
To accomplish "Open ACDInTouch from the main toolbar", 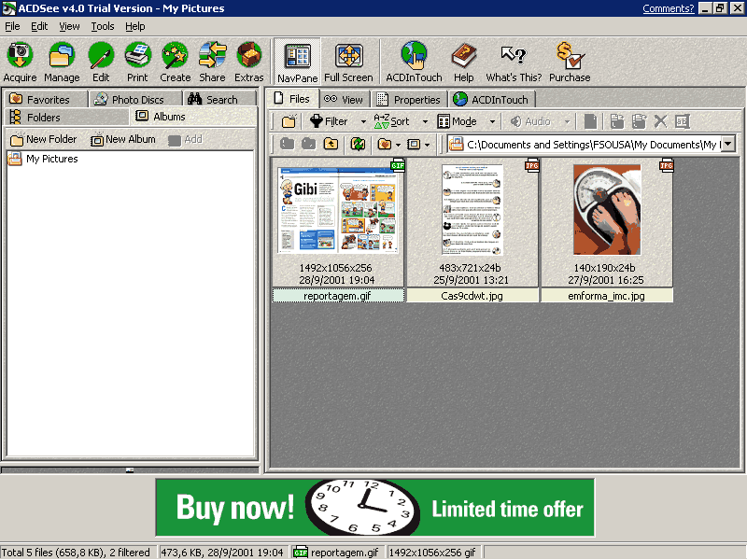I will (x=414, y=56).
